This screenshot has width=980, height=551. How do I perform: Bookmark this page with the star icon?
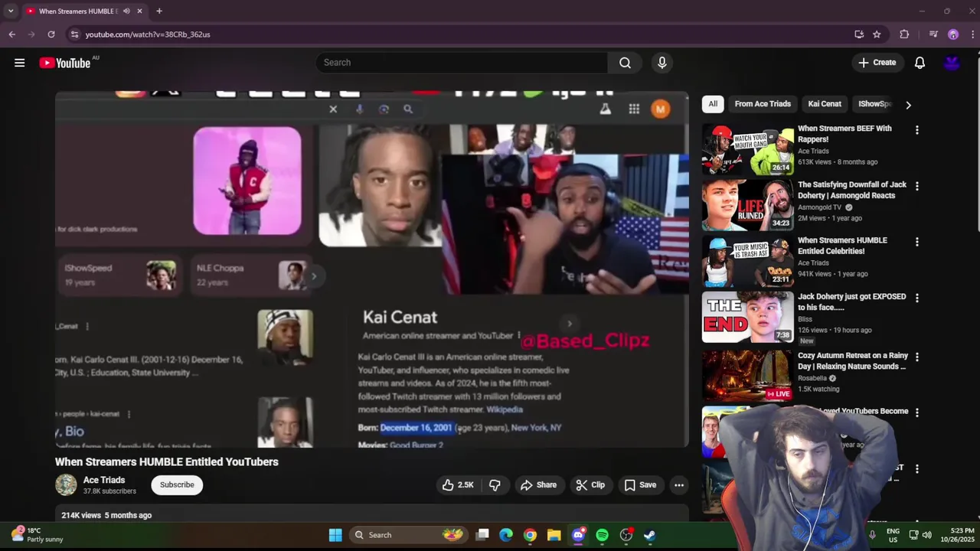pyautogui.click(x=877, y=34)
